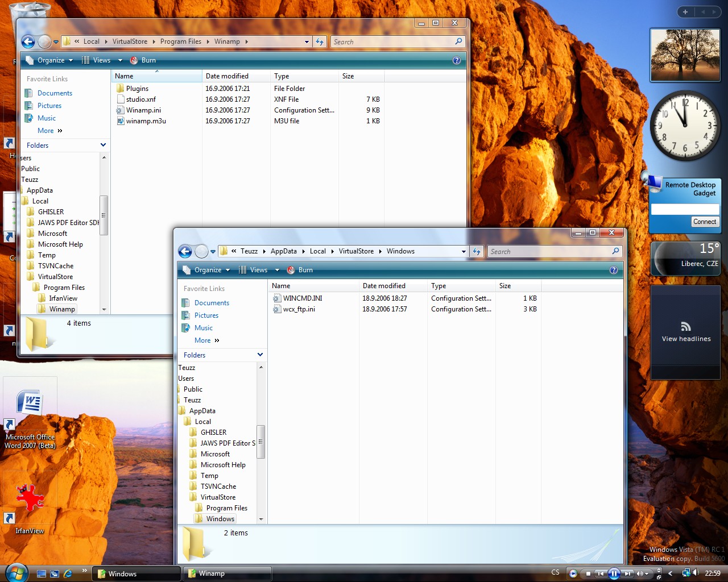
Task: Click Connect in Remote Desktop Gadget
Action: tap(705, 222)
